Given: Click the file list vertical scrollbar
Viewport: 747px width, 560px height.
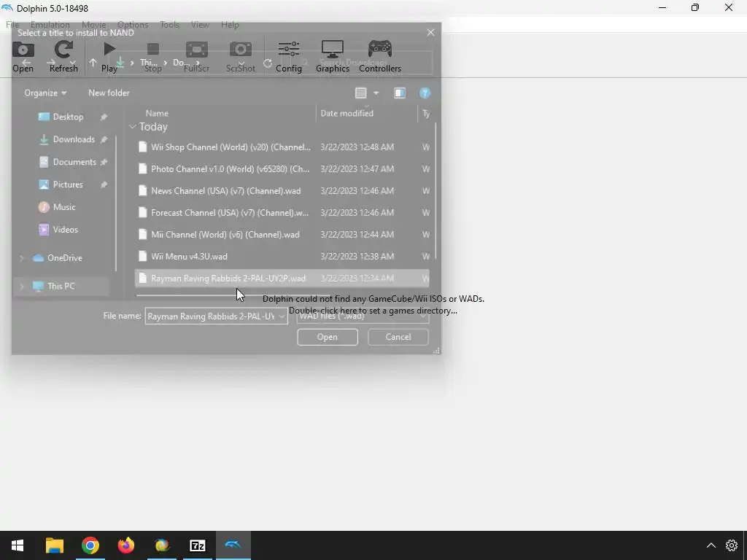Looking at the screenshot, I should click(435, 190).
